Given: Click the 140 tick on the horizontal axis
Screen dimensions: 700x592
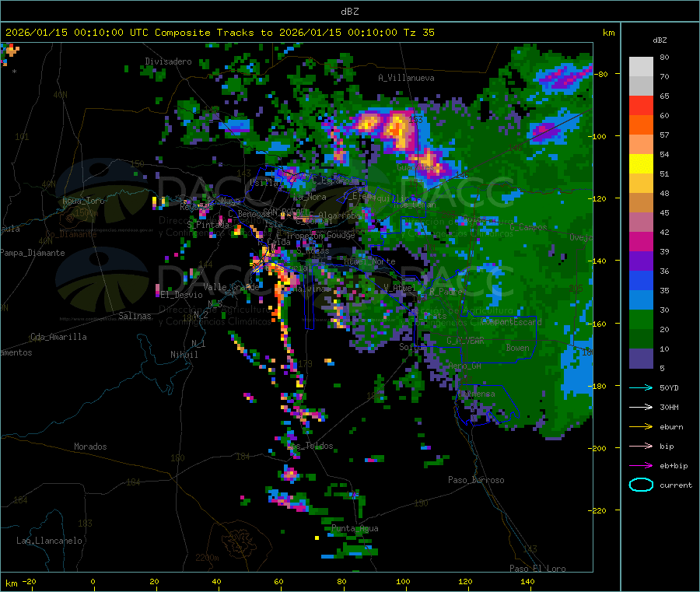Looking at the screenshot, I should tap(527, 581).
